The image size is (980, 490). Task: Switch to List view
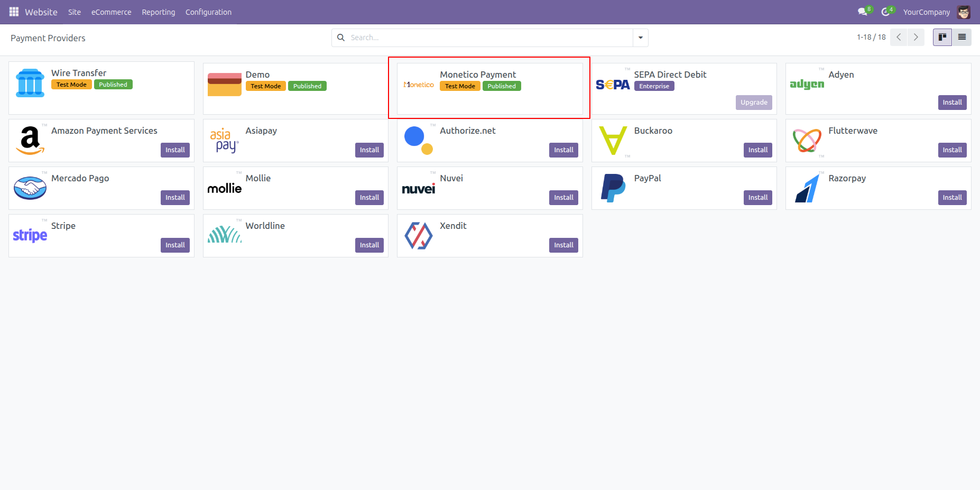(961, 37)
